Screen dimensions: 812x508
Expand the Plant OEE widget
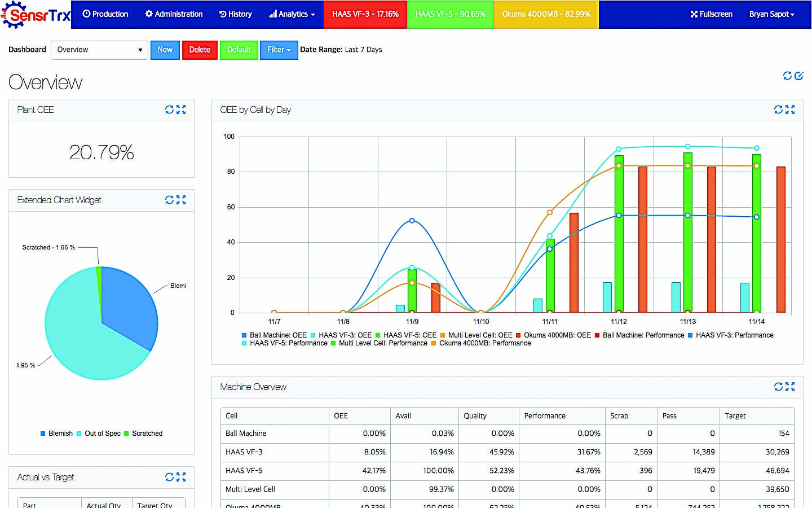(181, 110)
